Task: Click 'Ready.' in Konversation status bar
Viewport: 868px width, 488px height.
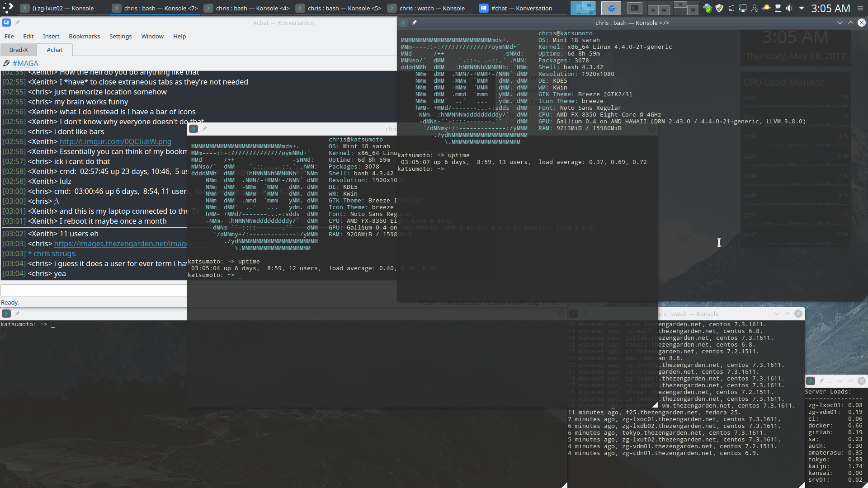Action: pyautogui.click(x=10, y=302)
